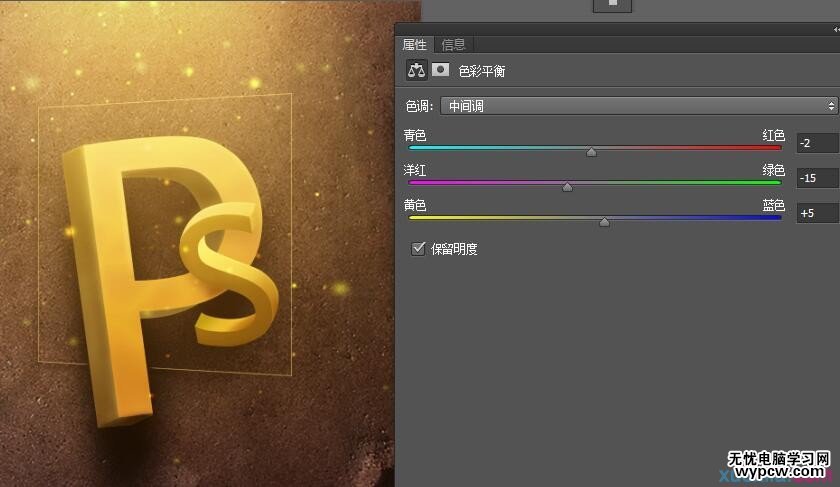Open the 色调 dropdown showing 中间调
Image resolution: width=840 pixels, height=487 pixels.
[x=639, y=106]
